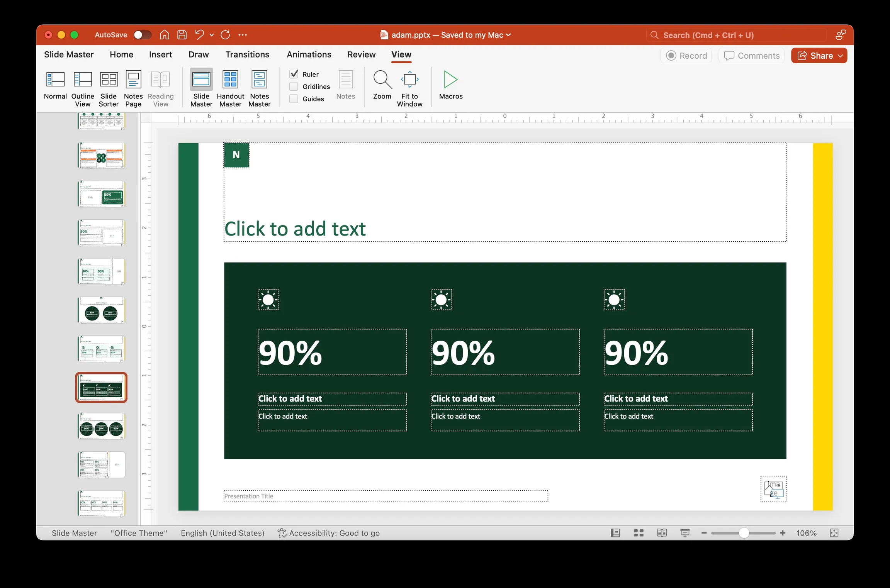Open the undo history dropdown arrow
890x588 pixels.
pos(212,35)
